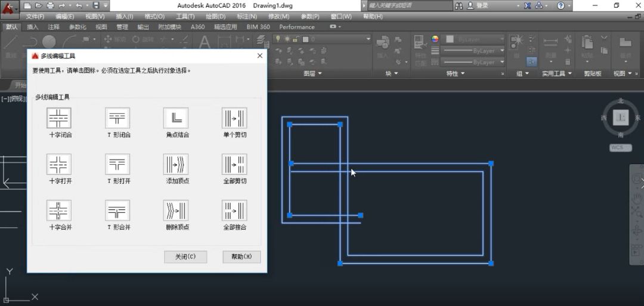The width and height of the screenshot is (644, 306).
Task: Open the 文件(F) menu
Action: click(35, 17)
